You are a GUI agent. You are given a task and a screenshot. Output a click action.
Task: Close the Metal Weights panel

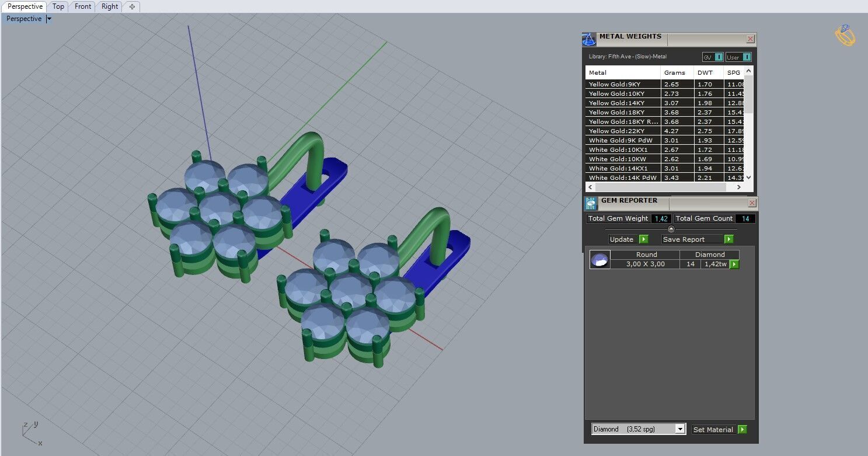[751, 39]
